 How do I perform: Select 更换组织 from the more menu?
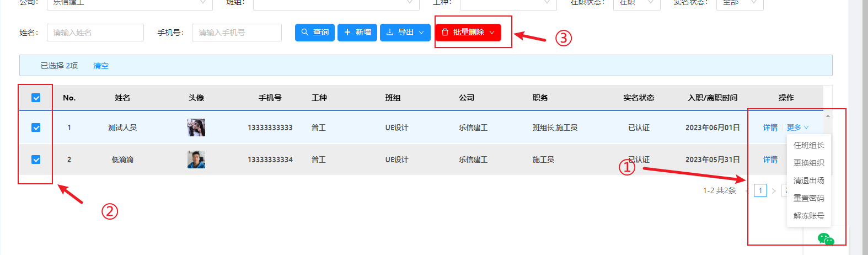(808, 163)
